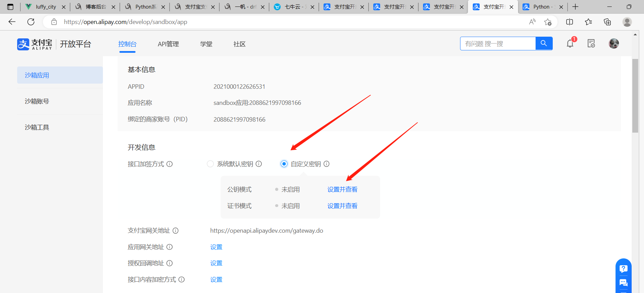
Task: Go back to the previous page
Action: click(12, 22)
